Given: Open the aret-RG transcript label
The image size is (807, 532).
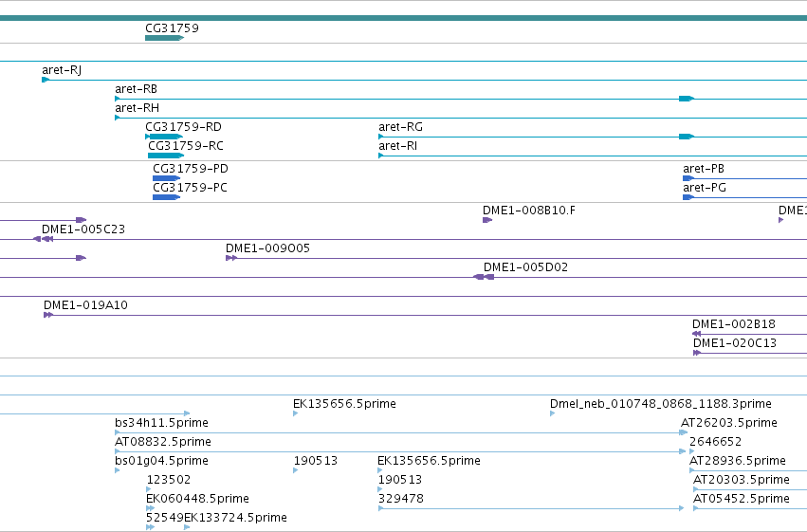Looking at the screenshot, I should (x=400, y=127).
